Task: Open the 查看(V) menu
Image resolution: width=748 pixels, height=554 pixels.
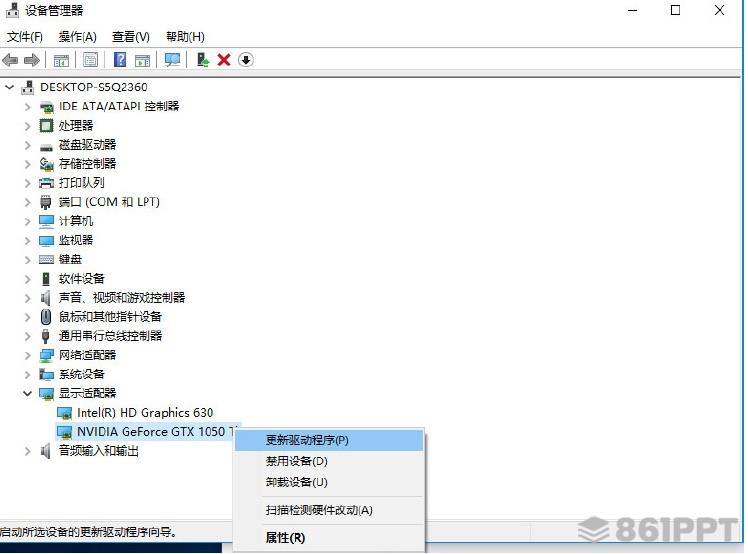Action: 131,37
